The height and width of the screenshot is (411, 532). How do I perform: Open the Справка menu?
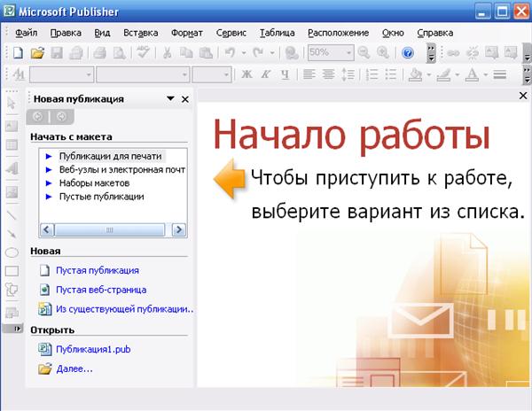pos(435,33)
